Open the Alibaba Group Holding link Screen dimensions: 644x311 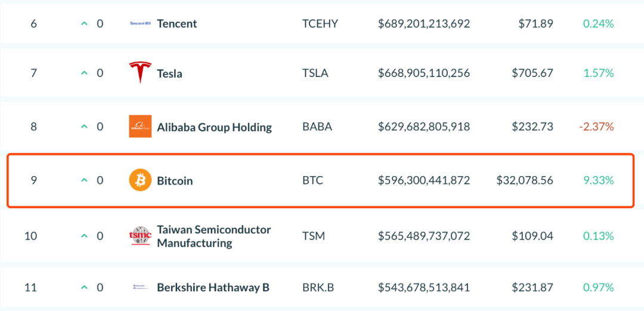pyautogui.click(x=215, y=127)
